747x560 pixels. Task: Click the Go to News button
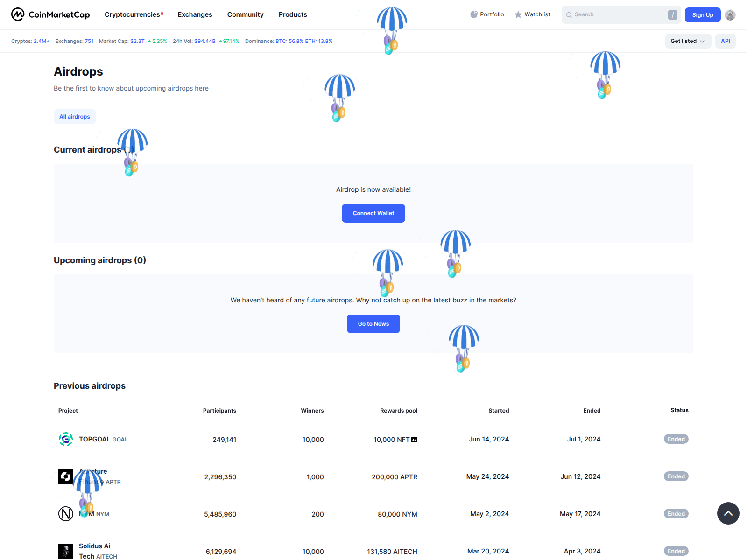373,324
